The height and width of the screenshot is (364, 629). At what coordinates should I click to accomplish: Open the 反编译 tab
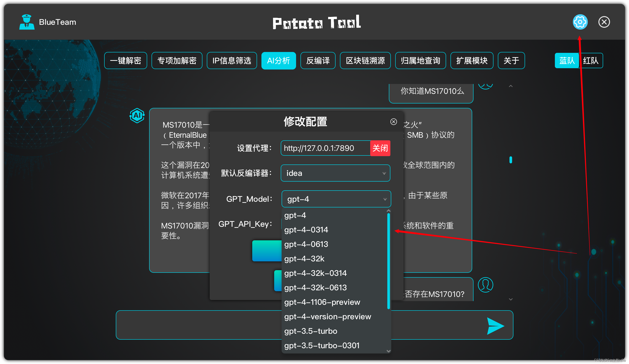pos(318,61)
